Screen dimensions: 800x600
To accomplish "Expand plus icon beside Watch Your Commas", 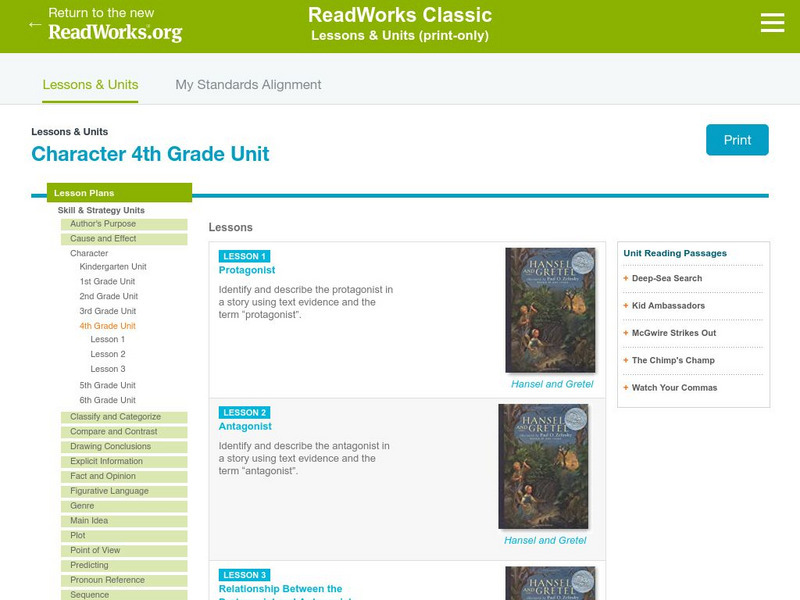I will [x=626, y=388].
